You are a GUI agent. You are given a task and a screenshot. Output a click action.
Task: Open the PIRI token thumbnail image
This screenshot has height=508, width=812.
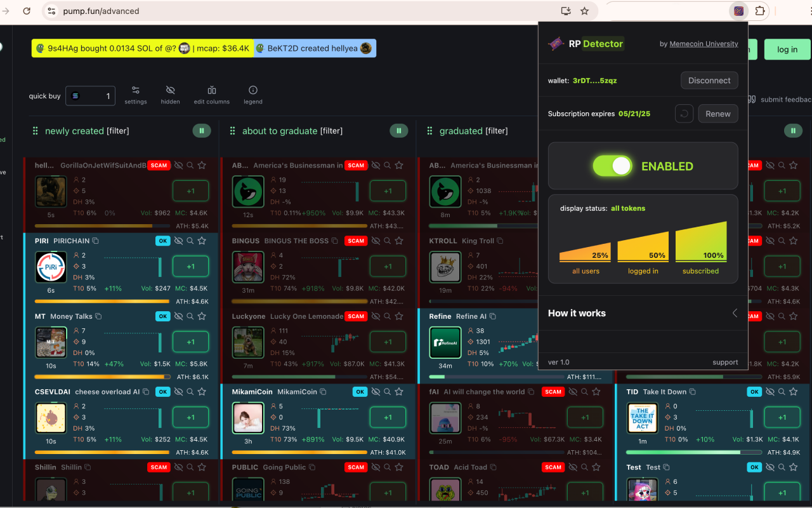(x=51, y=267)
